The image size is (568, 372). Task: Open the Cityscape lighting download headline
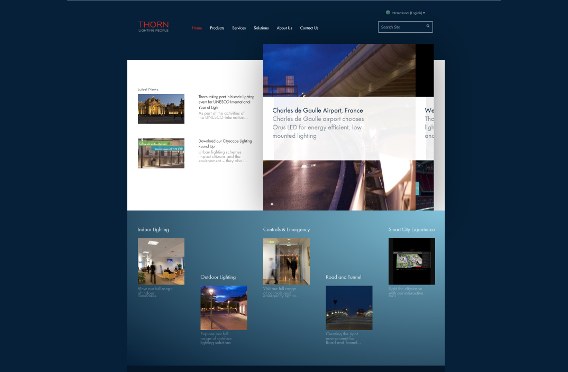225,143
